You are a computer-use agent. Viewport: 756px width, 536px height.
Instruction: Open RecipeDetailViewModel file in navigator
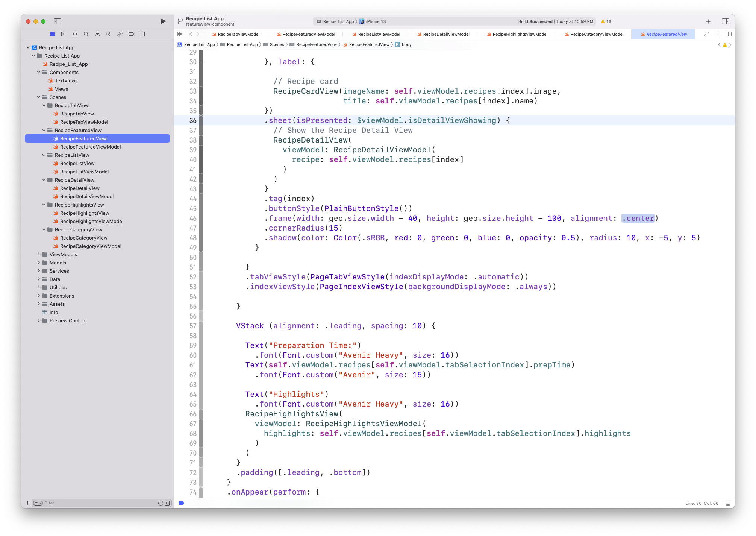(87, 196)
